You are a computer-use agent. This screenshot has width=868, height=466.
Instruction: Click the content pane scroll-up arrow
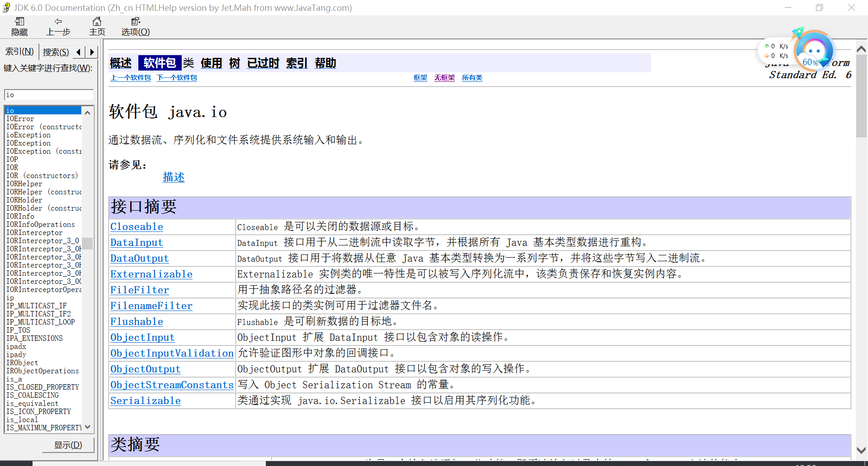click(x=861, y=48)
